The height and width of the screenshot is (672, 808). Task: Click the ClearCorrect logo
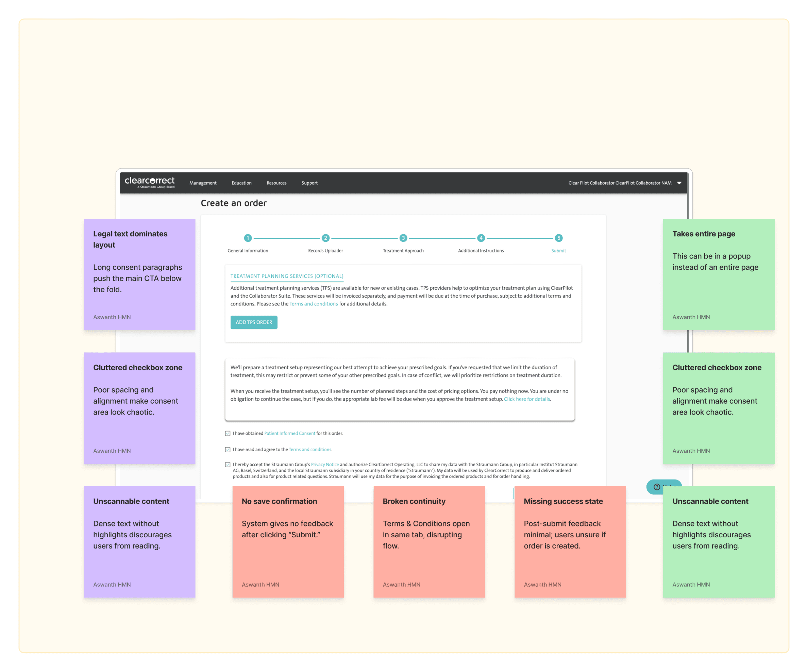tap(150, 182)
